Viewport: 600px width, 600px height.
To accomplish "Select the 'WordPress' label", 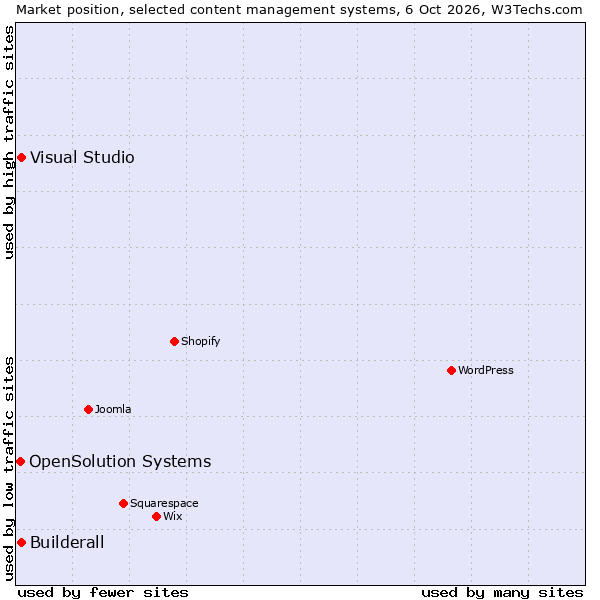I will [486, 370].
